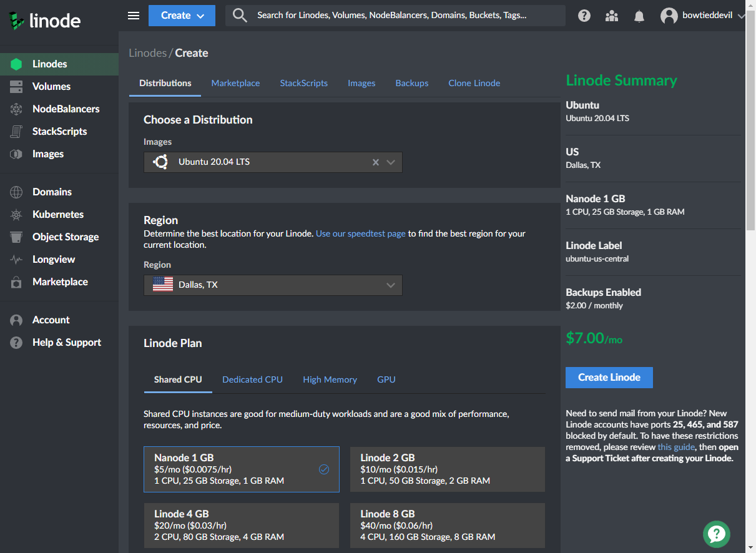Select the Linode 2 GB plan
This screenshot has width=756, height=553.
(448, 469)
